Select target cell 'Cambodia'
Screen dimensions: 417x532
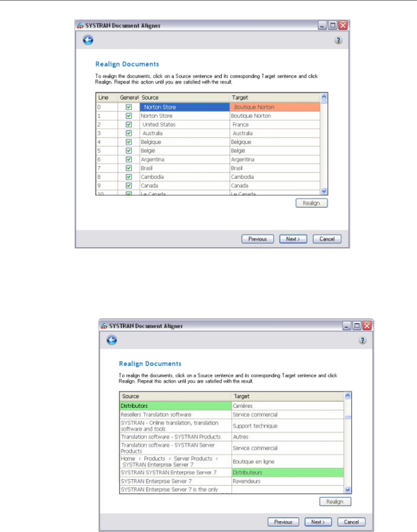click(275, 177)
